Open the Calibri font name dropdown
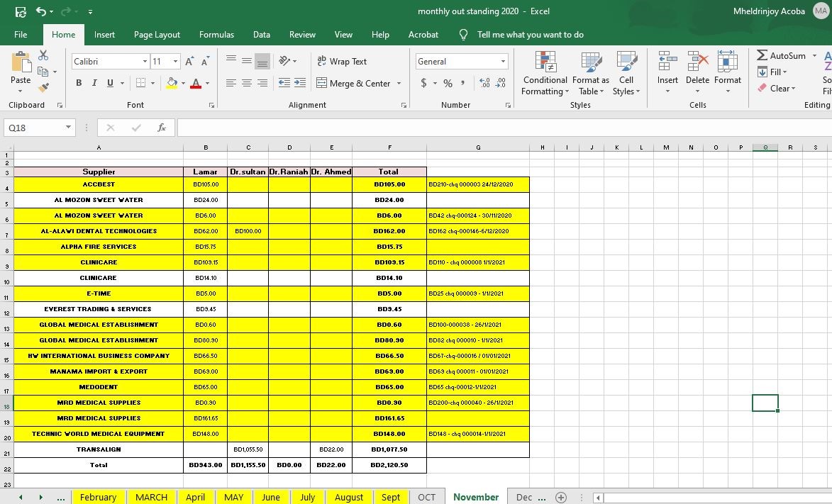 point(145,62)
